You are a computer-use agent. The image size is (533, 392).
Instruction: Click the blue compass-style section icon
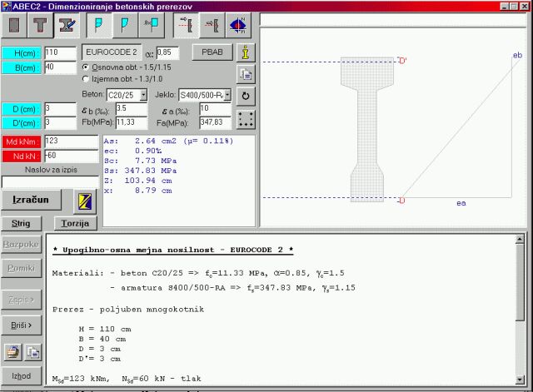click(x=238, y=26)
